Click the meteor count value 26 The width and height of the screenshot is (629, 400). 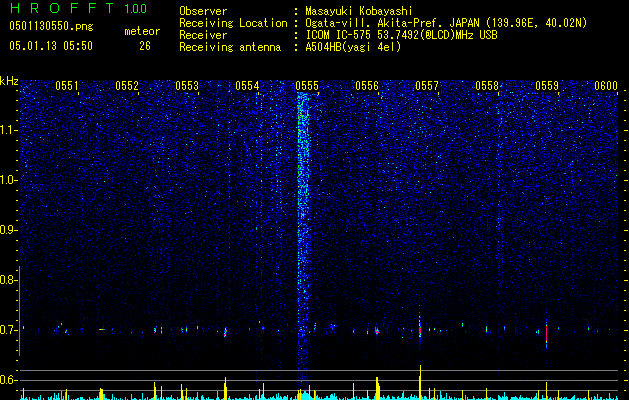click(145, 46)
